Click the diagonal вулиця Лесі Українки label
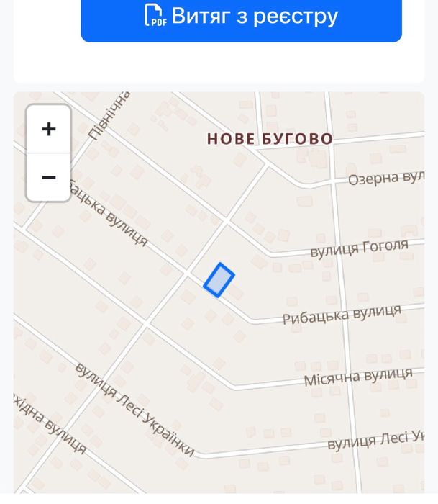 pos(134,410)
